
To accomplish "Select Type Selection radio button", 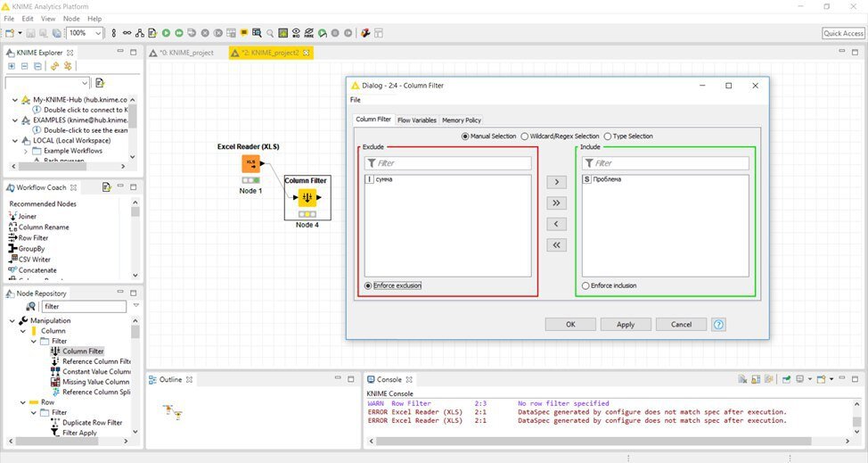I will click(x=607, y=136).
